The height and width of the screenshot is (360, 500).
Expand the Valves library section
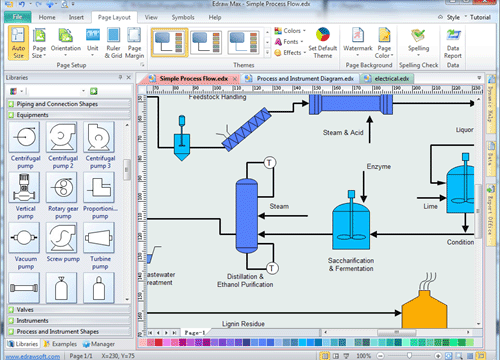coord(69,310)
